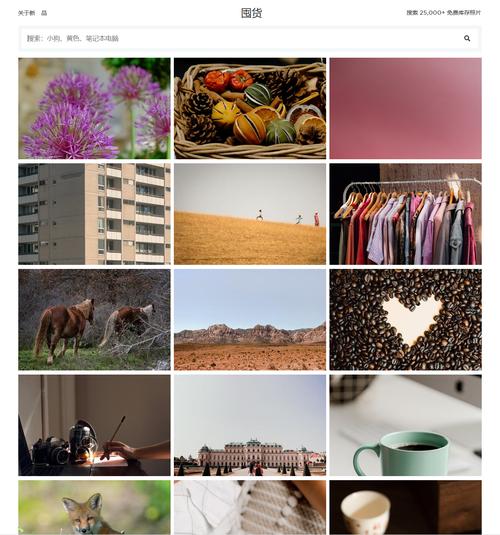
Task: Open the brown horses grazing photo
Action: tap(94, 320)
